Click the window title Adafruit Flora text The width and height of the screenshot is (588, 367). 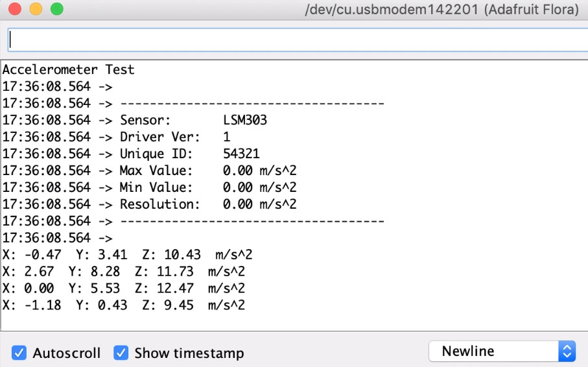[x=532, y=9]
